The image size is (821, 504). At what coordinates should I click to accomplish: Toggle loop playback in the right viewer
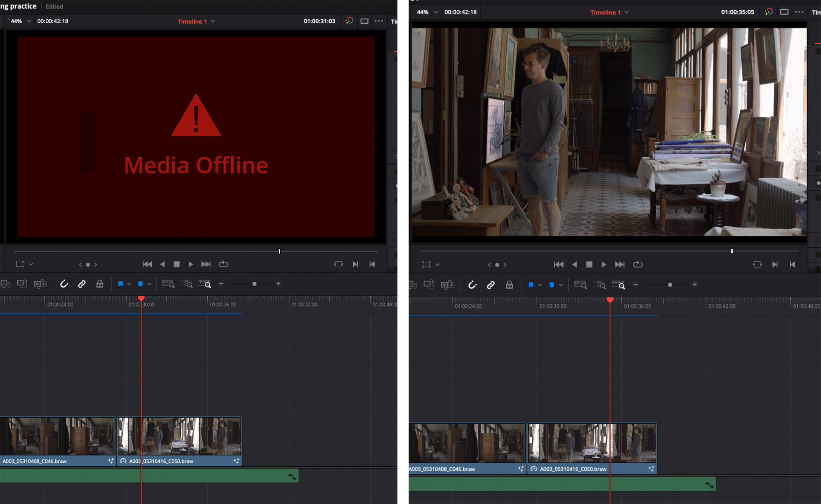point(638,265)
